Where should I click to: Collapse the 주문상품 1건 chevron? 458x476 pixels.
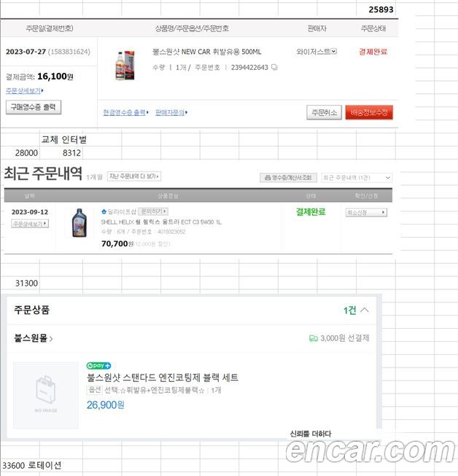point(365,310)
